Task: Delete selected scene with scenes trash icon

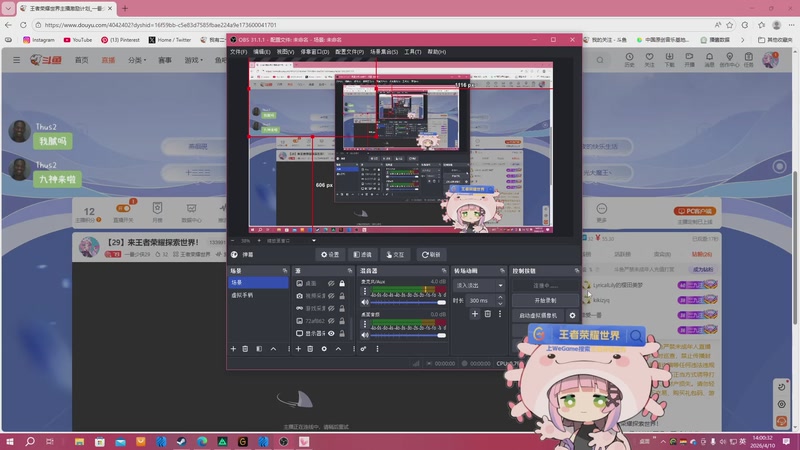Action: tap(245, 349)
